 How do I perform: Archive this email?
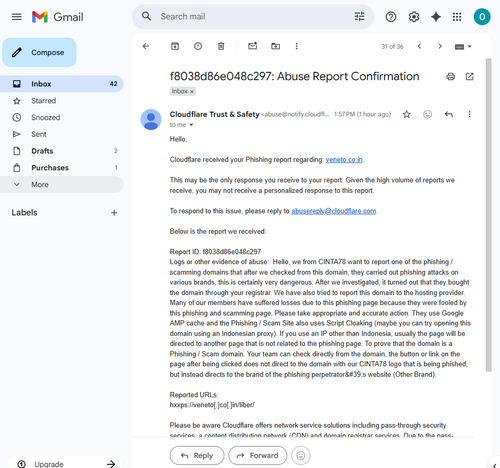click(175, 46)
